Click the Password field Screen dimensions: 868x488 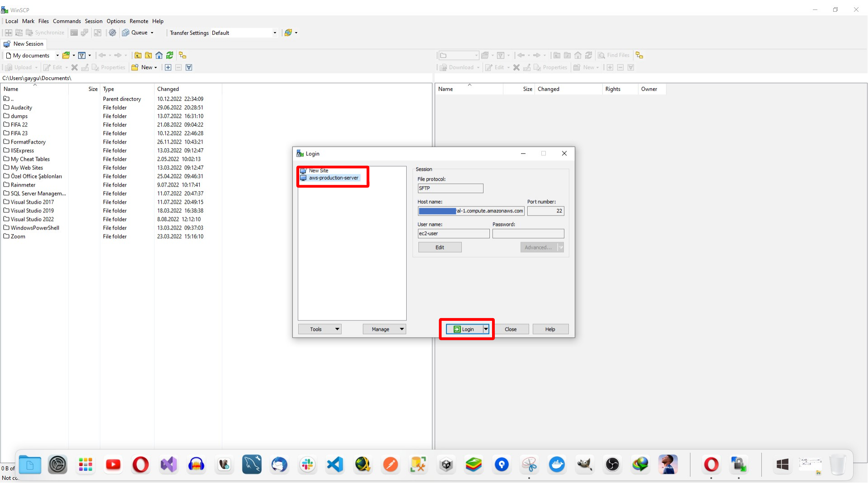[528, 234]
